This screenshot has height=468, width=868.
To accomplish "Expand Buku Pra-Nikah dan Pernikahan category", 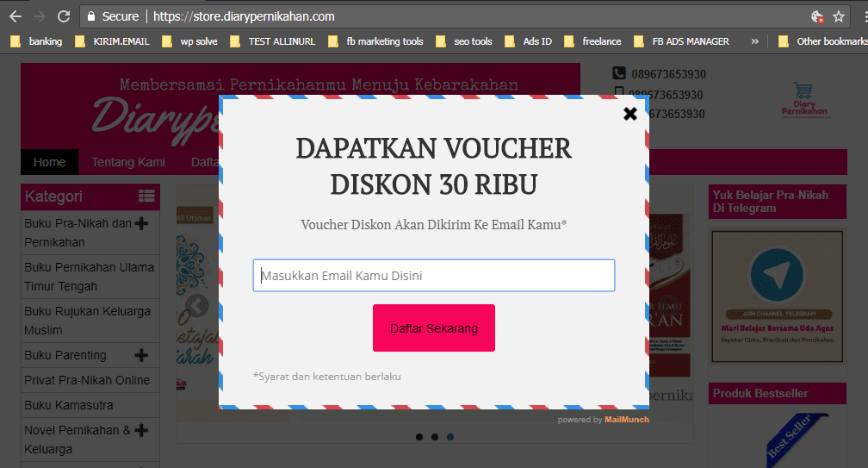I will [141, 224].
